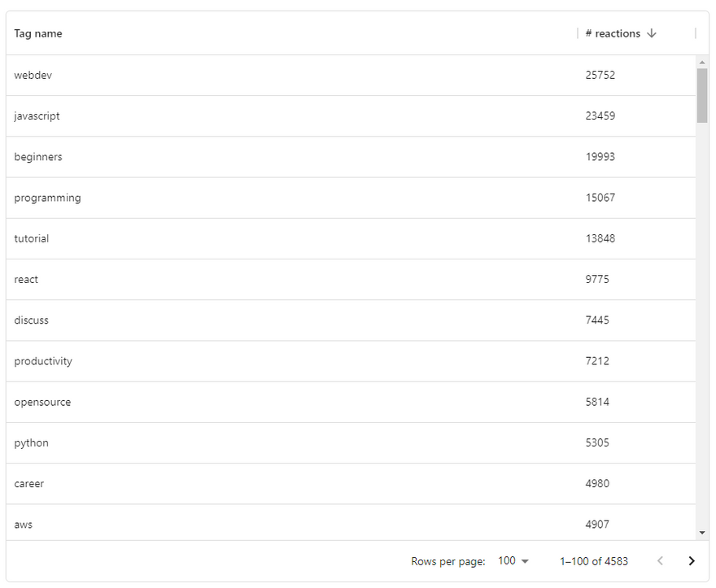716x588 pixels.
Task: Sort by the # reactions column header
Action: 613,33
